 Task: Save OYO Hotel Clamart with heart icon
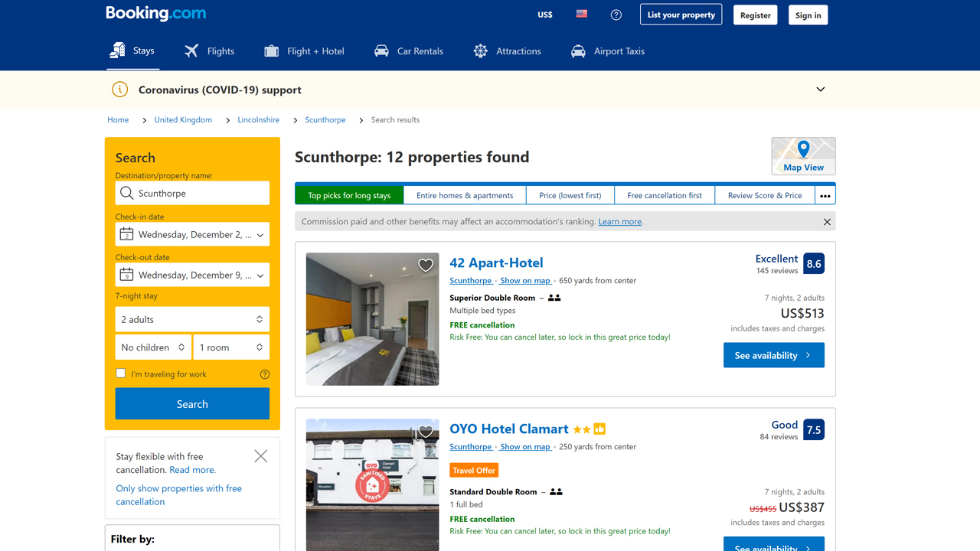point(426,432)
